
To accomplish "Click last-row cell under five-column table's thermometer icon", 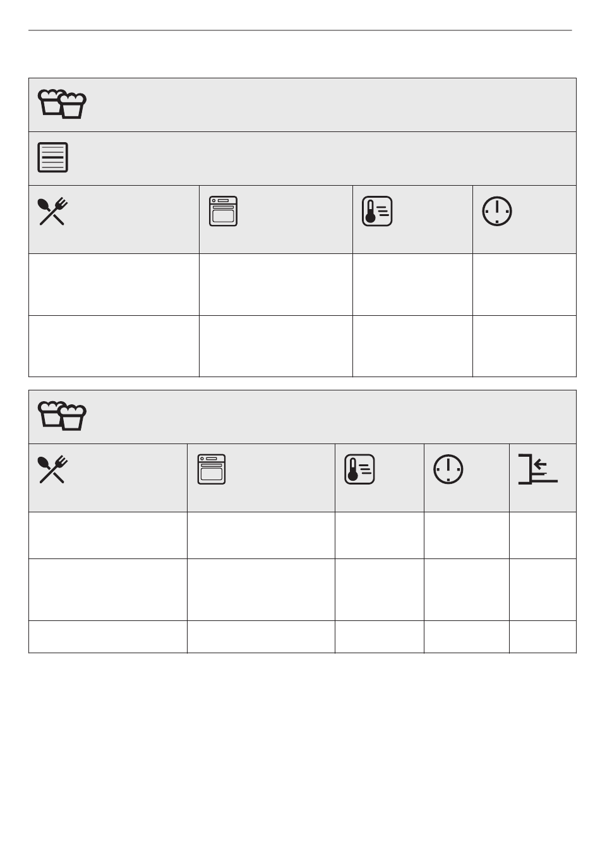I will pos(379,637).
